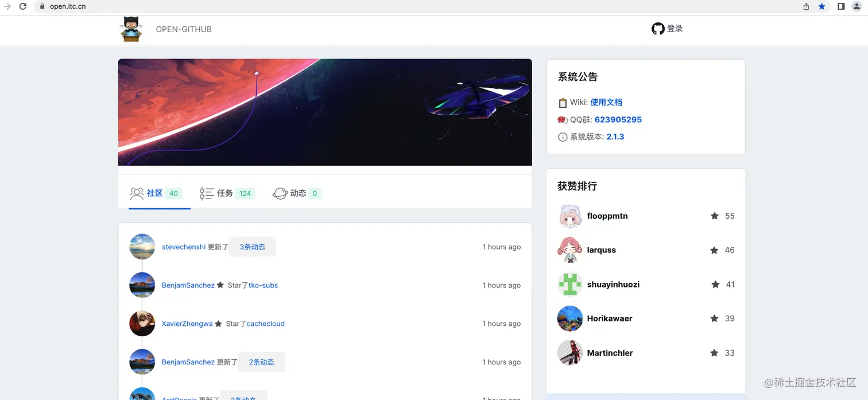Click the 40 count badge on 社区

tap(173, 193)
